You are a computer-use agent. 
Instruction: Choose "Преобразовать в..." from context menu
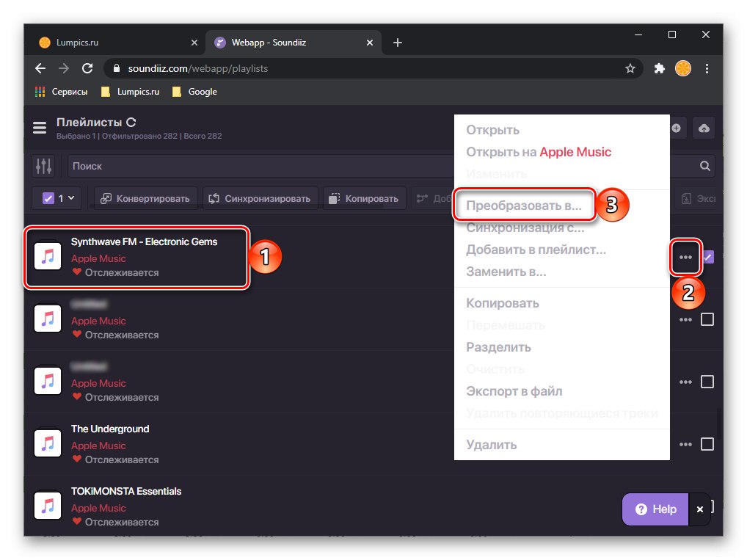point(524,206)
